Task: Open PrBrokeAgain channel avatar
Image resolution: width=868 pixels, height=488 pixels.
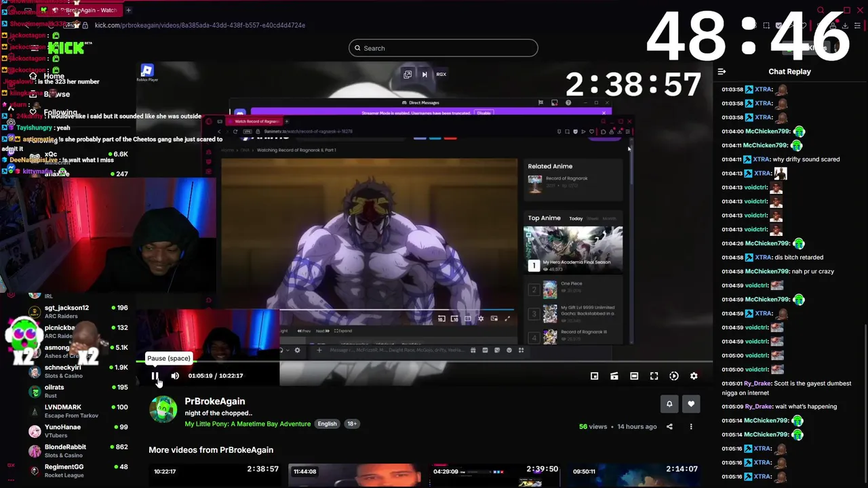Action: 163,409
